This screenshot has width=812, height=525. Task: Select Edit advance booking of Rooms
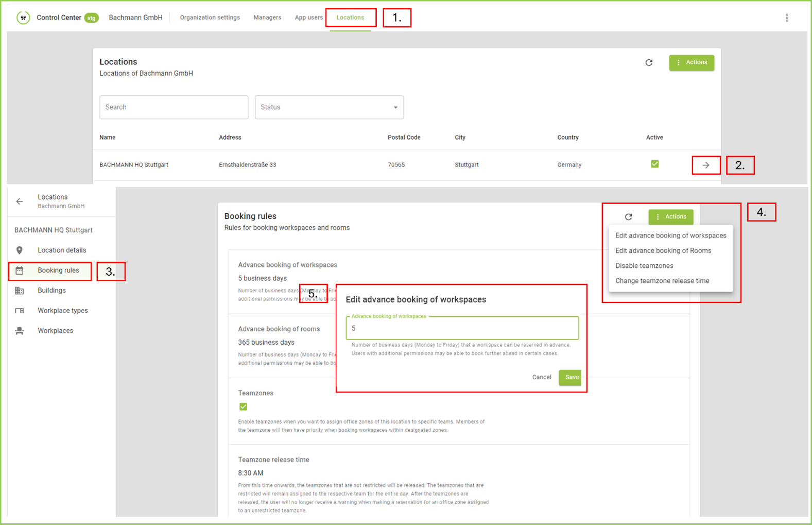(x=663, y=251)
